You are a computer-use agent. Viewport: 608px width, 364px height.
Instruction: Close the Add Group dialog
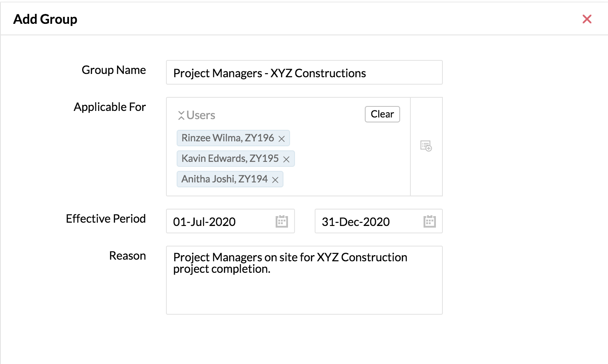click(587, 19)
